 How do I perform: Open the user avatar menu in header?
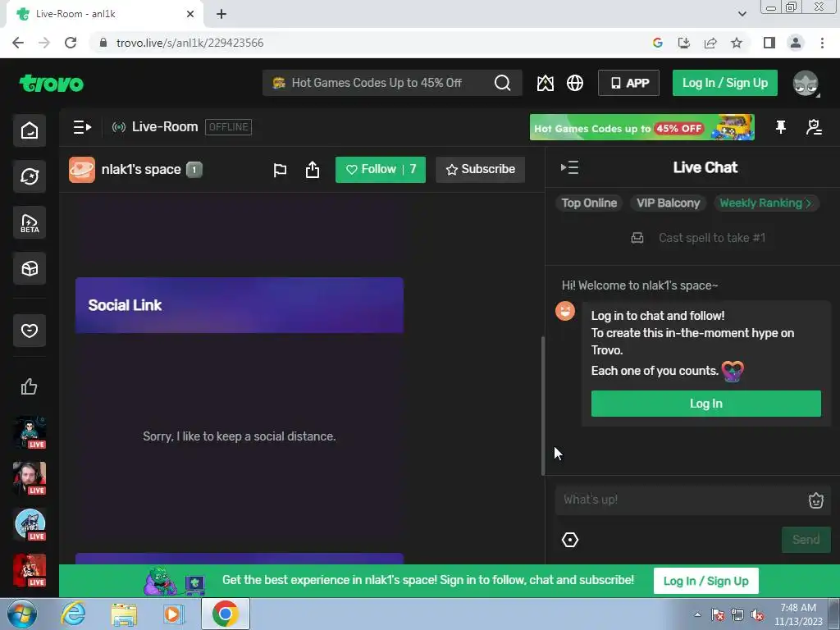(806, 83)
